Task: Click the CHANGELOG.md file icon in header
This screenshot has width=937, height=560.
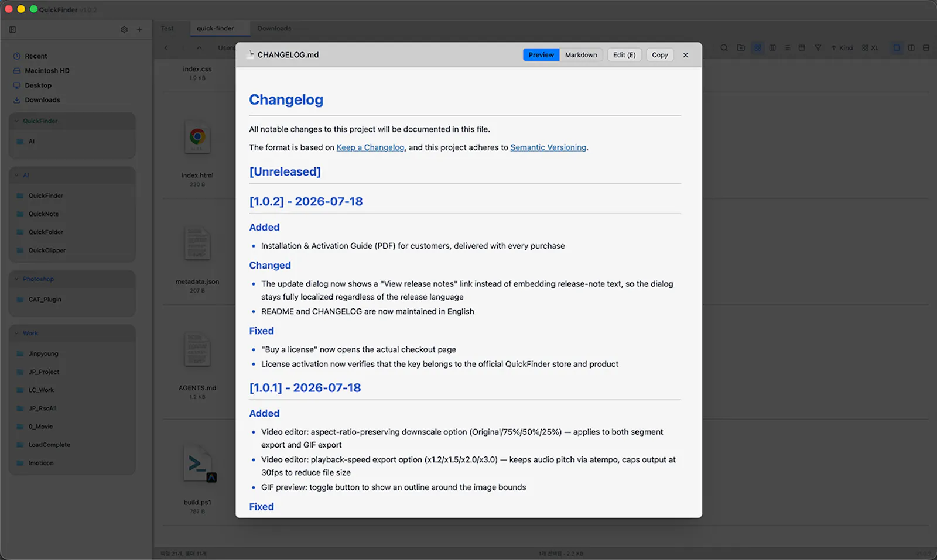Action: [251, 54]
